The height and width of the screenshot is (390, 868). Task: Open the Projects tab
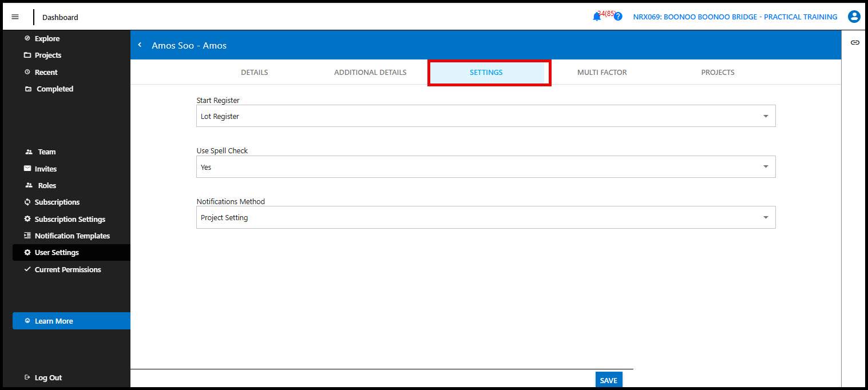[x=718, y=73]
